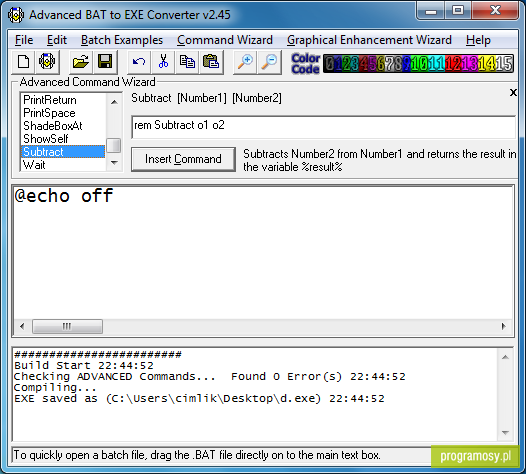Click the editor's scroll right arrow

(504, 326)
